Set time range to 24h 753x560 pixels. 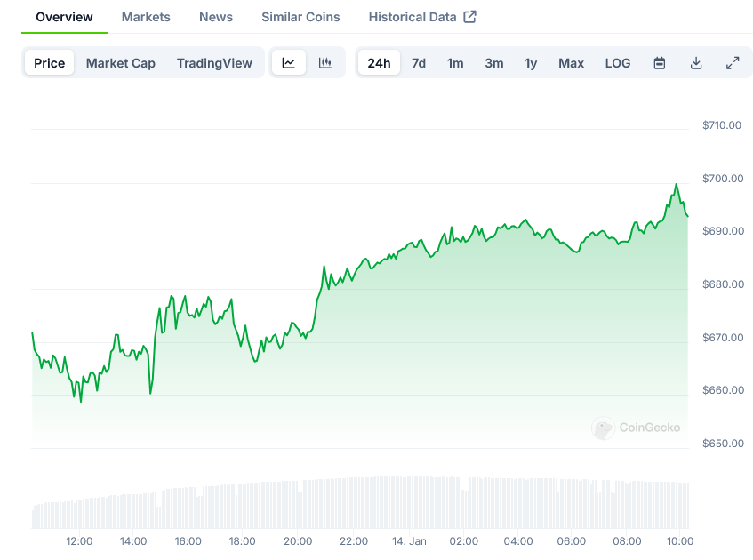coord(379,63)
